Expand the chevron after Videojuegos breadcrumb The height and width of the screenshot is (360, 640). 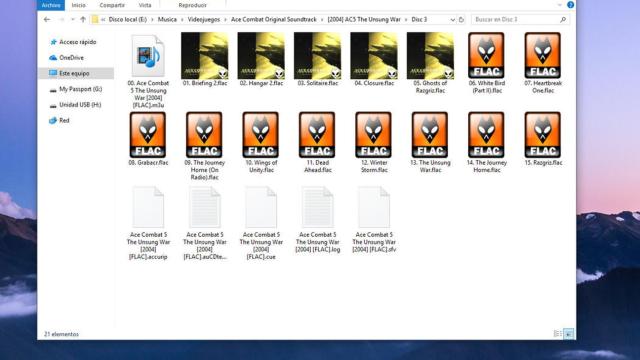click(x=225, y=19)
